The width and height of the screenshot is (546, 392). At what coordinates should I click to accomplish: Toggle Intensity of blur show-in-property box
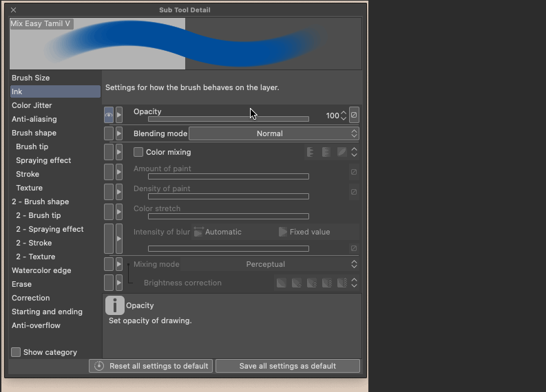[109, 239]
